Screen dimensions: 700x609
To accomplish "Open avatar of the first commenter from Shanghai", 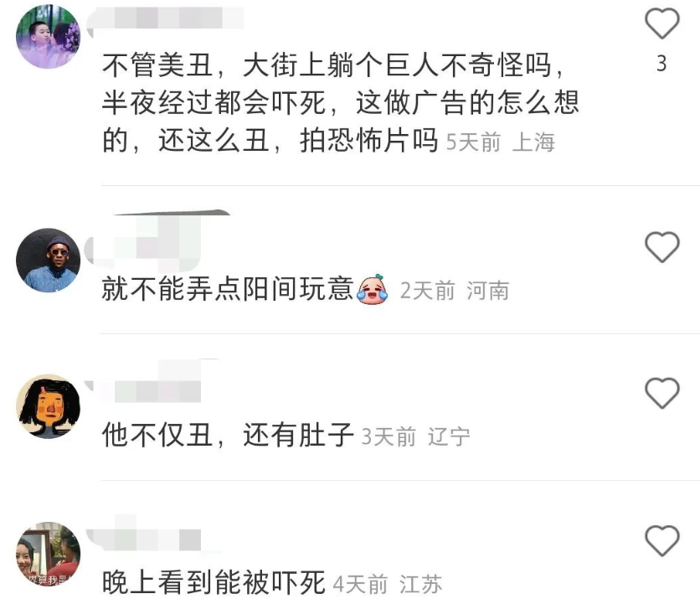I will 49,36.
